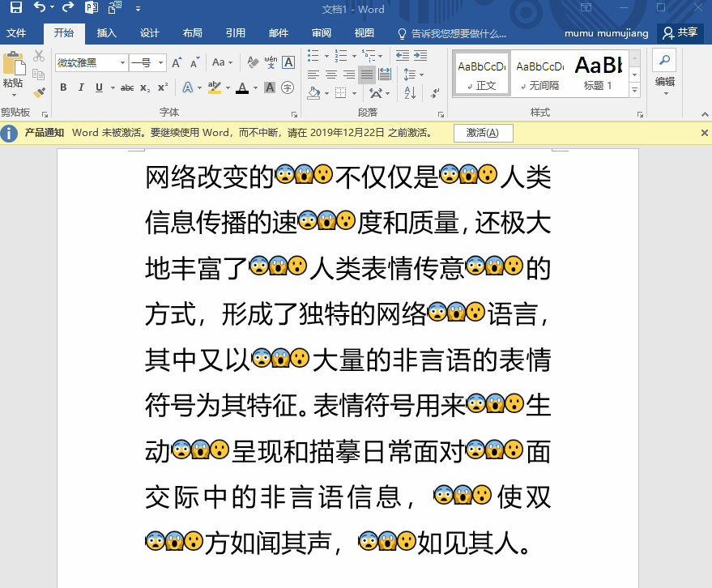Expand the bullet list dropdown arrow
This screenshot has width=712, height=588.
[x=326, y=57]
